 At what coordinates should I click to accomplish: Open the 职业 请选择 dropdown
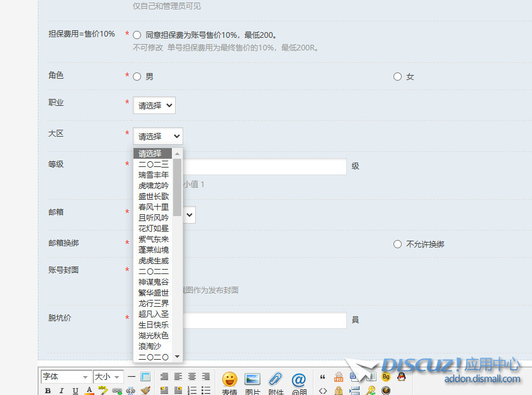pyautogui.click(x=154, y=105)
